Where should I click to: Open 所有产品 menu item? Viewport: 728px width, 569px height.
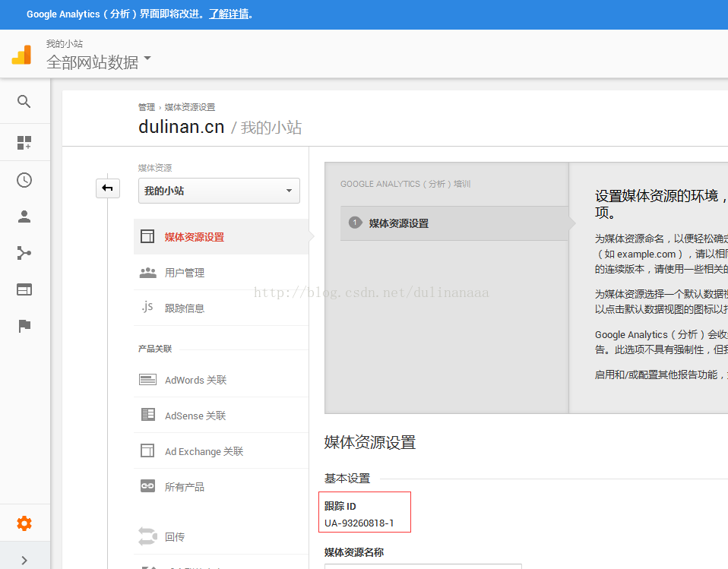point(221,486)
